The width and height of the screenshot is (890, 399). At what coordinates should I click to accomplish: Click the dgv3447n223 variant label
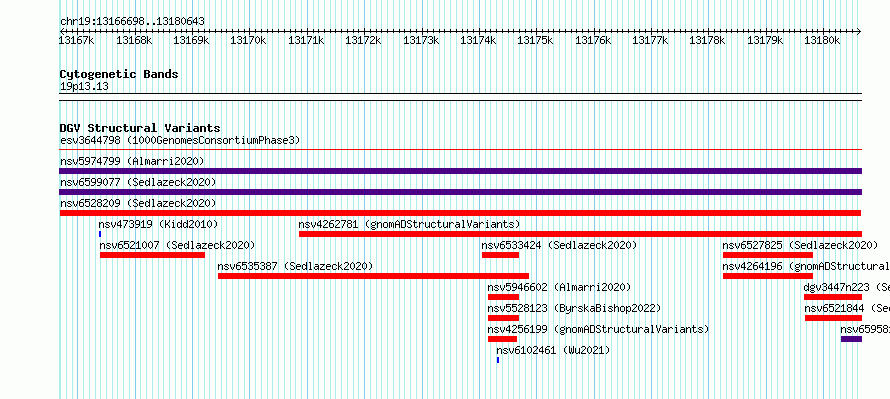pos(847,287)
